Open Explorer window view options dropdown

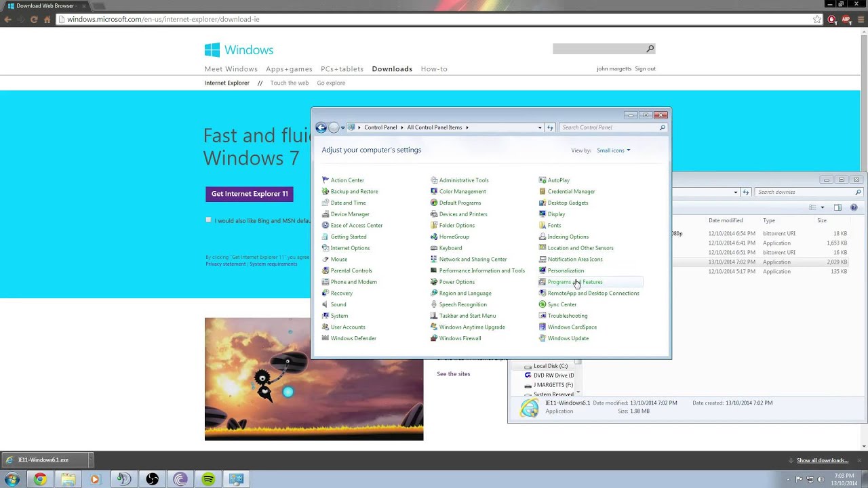point(823,207)
